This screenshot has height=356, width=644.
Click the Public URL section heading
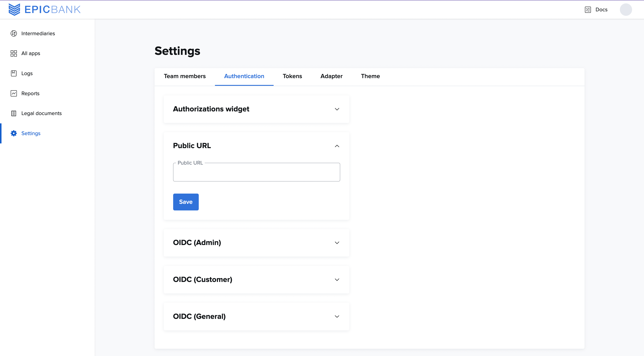[x=192, y=146]
